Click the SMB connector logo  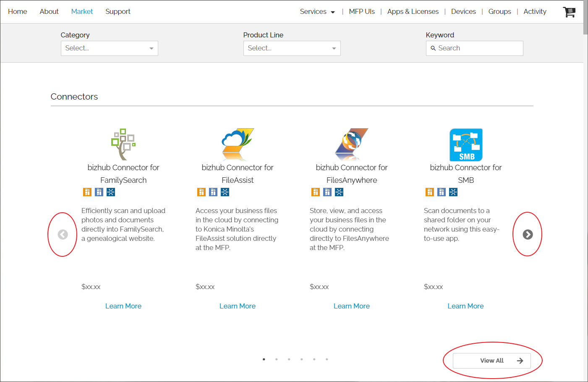tap(466, 145)
